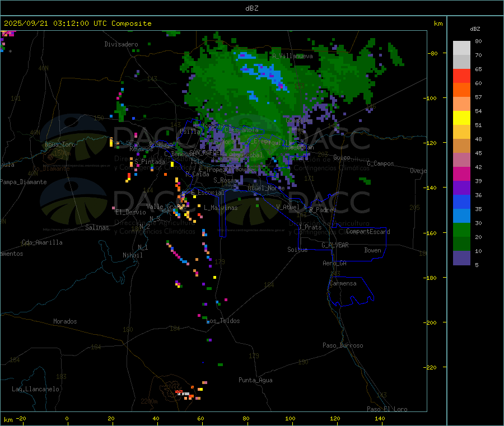504x426 pixels.
Task: Click the G_ALVEAR place label
Action: point(335,245)
